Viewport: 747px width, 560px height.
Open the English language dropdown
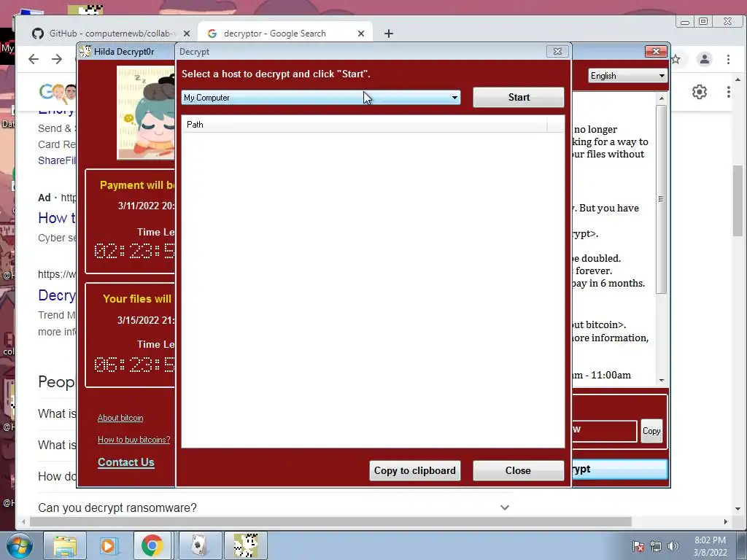[x=627, y=76]
